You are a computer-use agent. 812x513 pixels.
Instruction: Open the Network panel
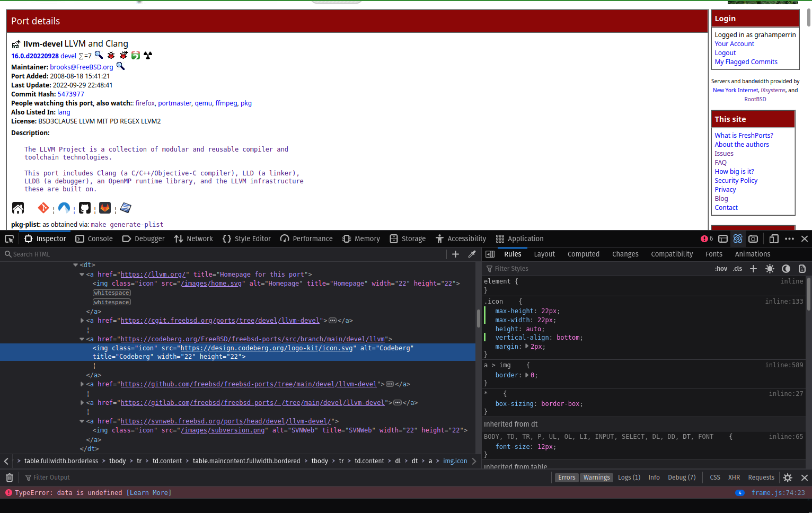pyautogui.click(x=193, y=238)
